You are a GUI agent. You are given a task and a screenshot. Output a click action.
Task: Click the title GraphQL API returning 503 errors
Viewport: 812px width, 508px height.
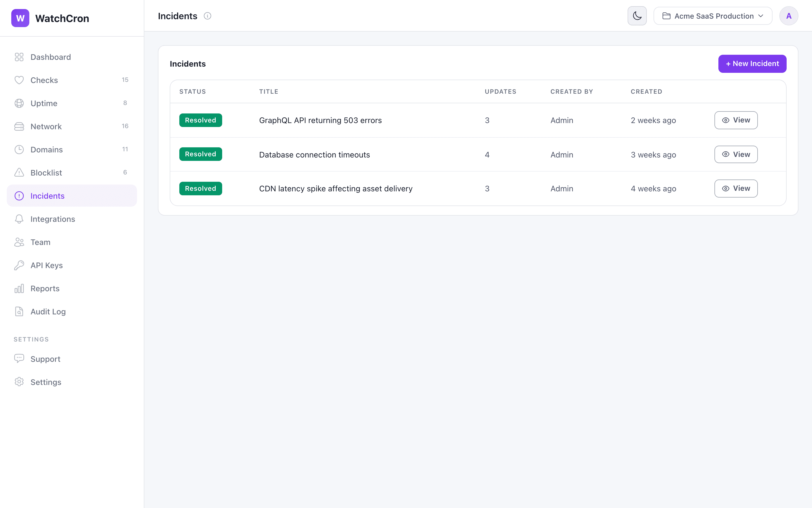click(x=321, y=120)
